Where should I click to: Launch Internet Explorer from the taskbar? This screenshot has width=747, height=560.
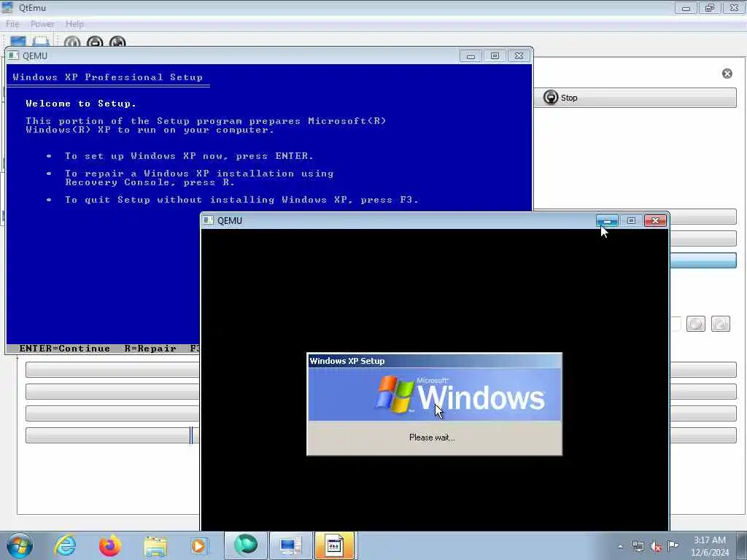click(x=65, y=545)
